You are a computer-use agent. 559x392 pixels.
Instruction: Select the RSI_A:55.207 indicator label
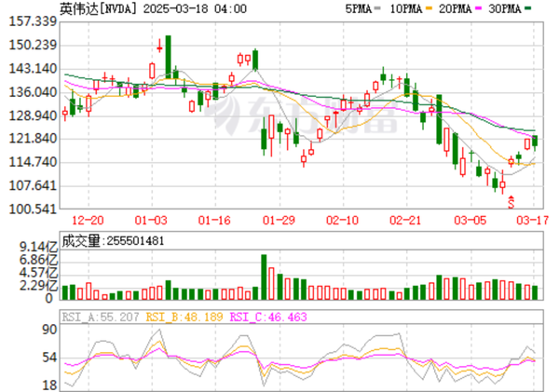click(x=100, y=317)
